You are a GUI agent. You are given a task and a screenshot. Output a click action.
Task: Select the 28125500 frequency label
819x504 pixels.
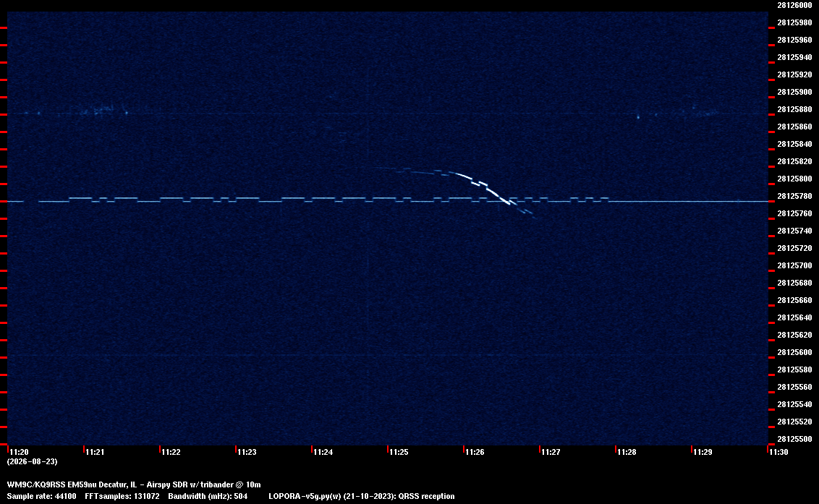click(x=795, y=439)
